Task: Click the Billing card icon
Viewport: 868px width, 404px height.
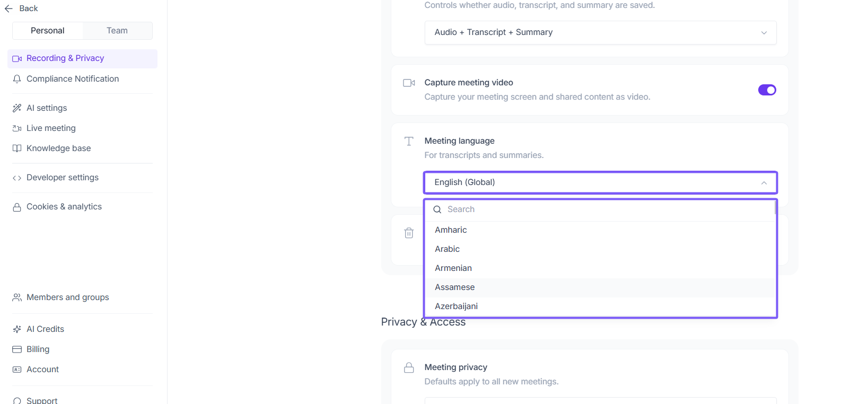Action: pyautogui.click(x=17, y=349)
